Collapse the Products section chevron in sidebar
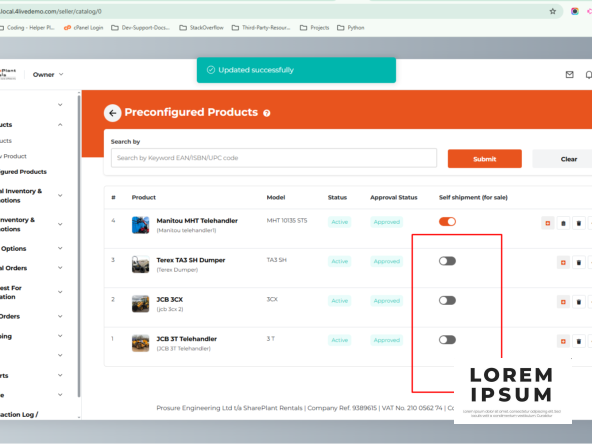Screen dimensions: 592x444 click(60, 125)
